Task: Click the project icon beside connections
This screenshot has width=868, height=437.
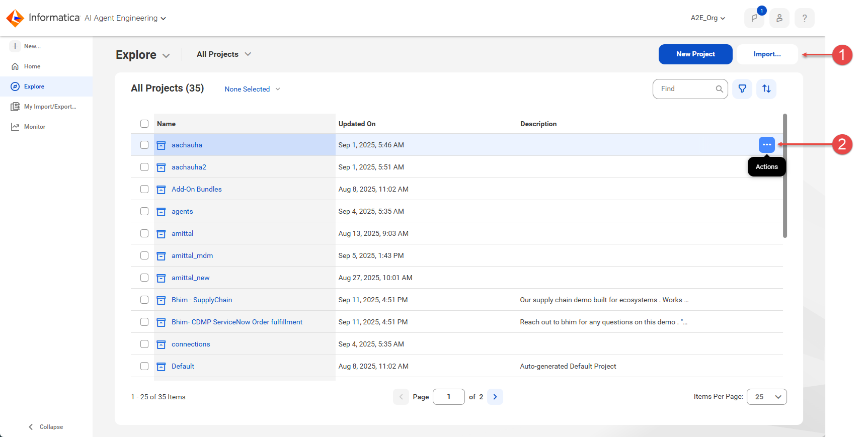Action: tap(161, 344)
